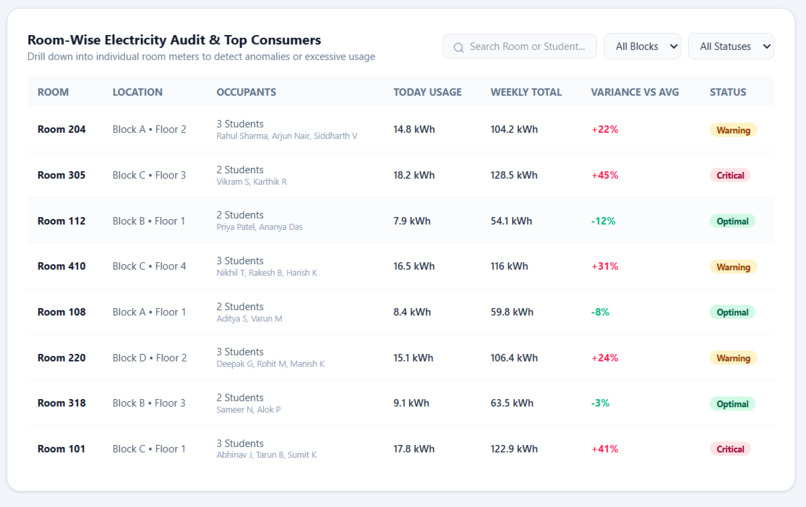Click Block C • Floor 3 location
Image resolution: width=806 pixels, height=507 pixels.
[x=149, y=175]
